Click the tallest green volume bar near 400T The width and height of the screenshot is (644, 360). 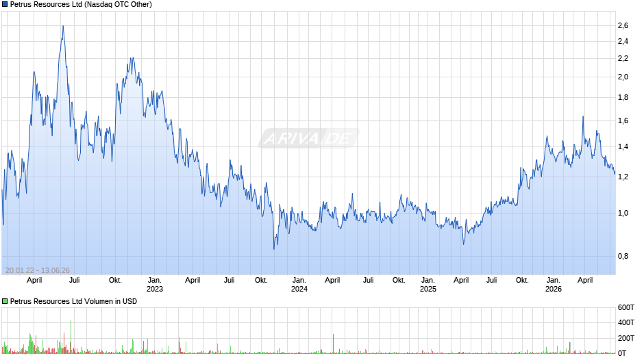tap(71, 337)
